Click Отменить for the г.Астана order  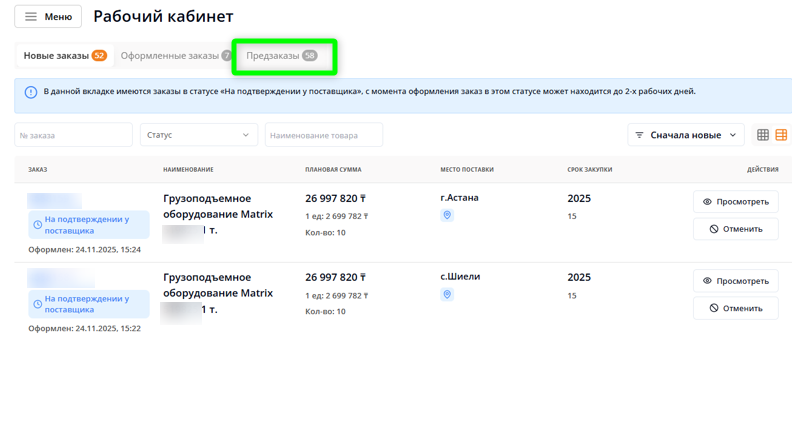tap(735, 229)
